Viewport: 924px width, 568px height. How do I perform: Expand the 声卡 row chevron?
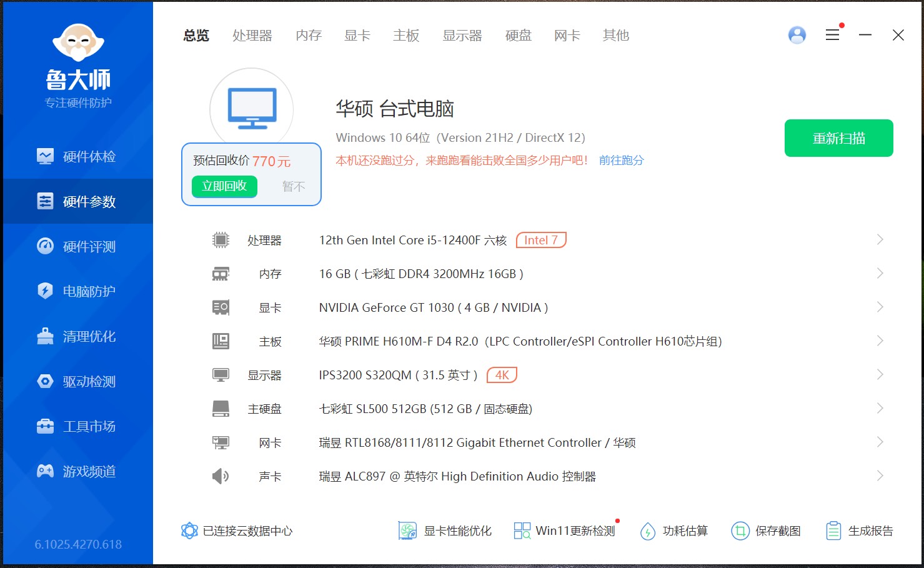tap(880, 476)
